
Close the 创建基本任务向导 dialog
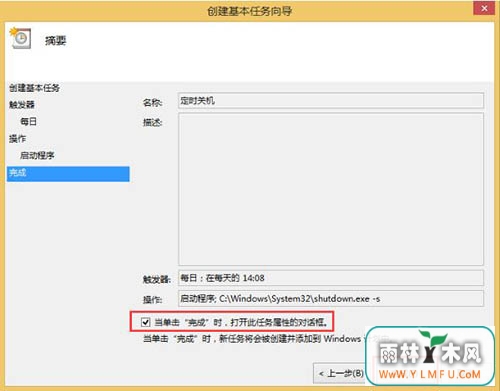(x=484, y=8)
